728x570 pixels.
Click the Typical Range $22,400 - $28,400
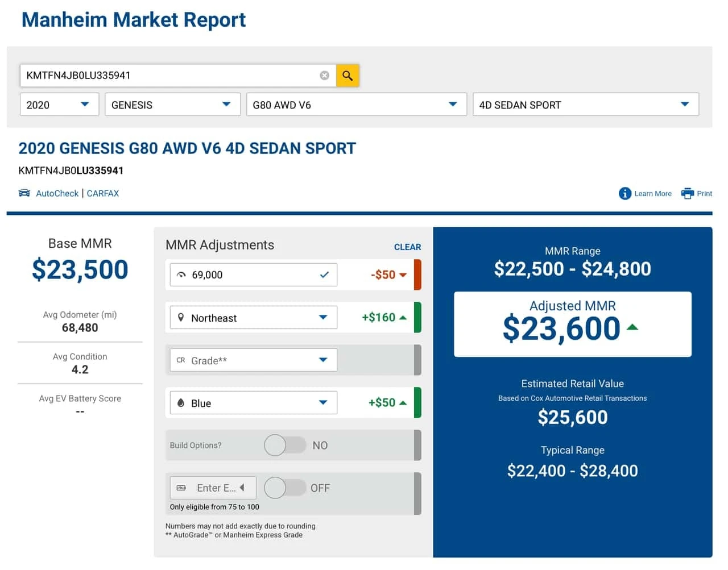(573, 471)
